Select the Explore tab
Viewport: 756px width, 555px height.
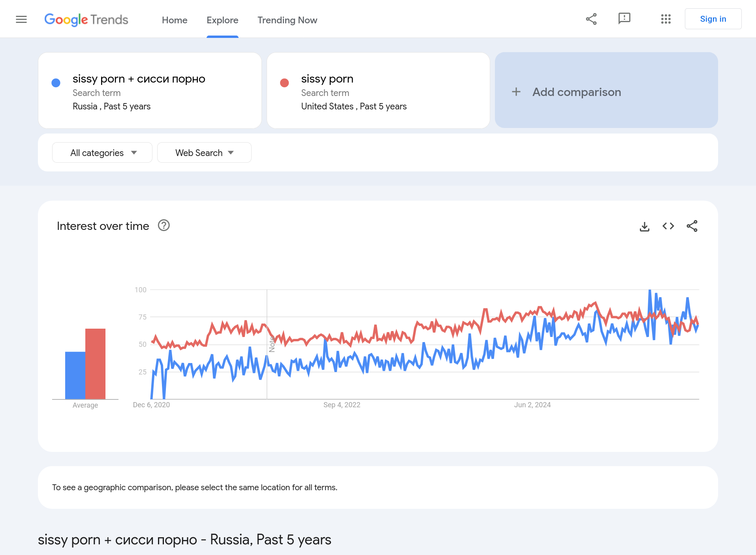click(222, 20)
